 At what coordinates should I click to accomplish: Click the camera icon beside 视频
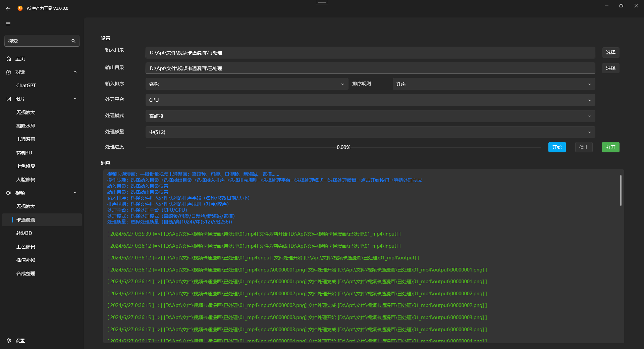[9, 193]
